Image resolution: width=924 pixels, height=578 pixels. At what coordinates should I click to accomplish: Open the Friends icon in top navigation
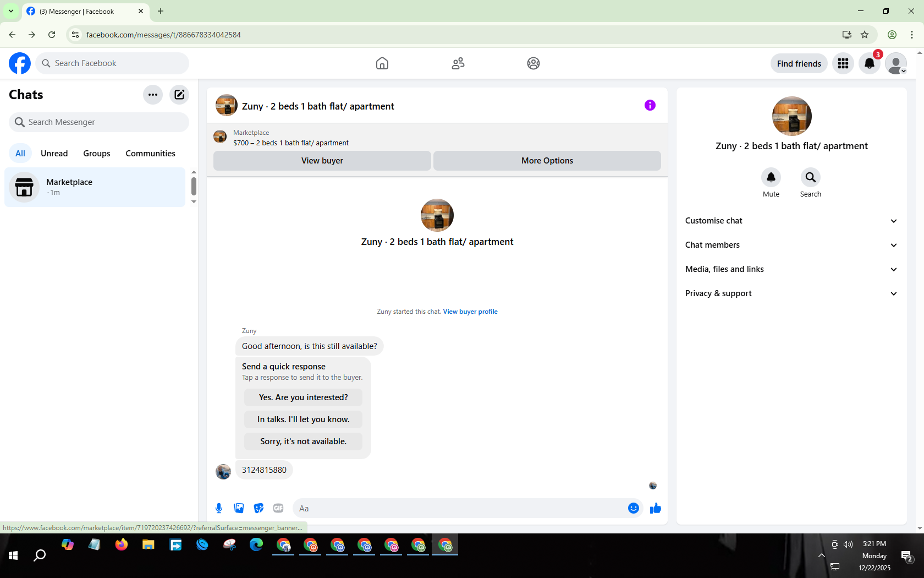tap(458, 63)
